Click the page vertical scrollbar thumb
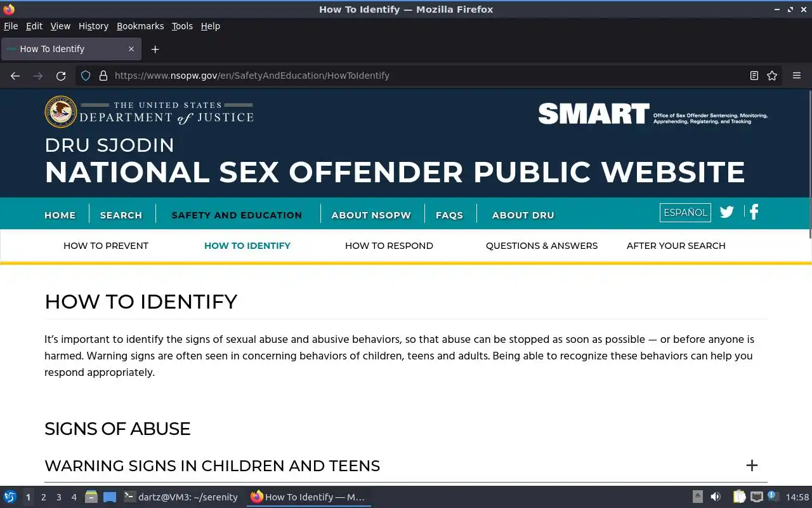This screenshot has width=812, height=508. pos(809,164)
